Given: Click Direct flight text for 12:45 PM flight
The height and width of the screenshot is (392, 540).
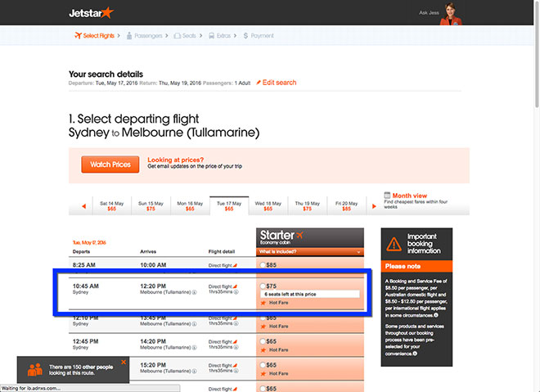Looking at the screenshot, I should point(220,342).
